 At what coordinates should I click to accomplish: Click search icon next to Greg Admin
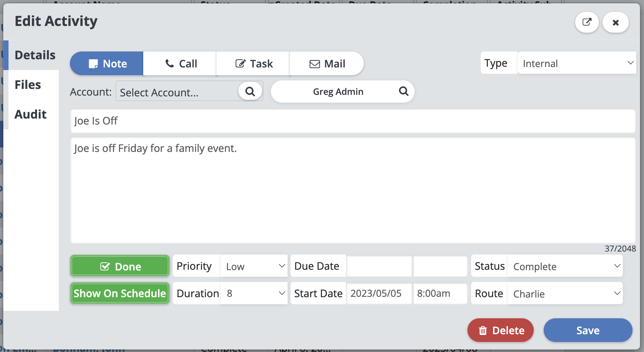(403, 91)
